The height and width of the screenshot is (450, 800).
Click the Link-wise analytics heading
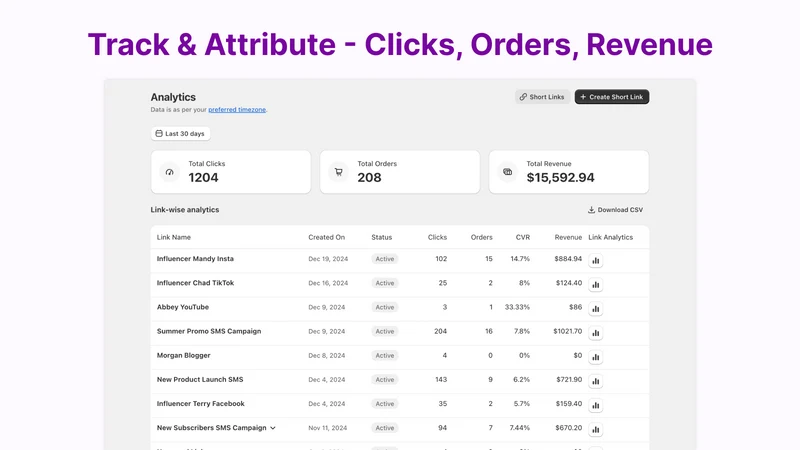pos(185,210)
